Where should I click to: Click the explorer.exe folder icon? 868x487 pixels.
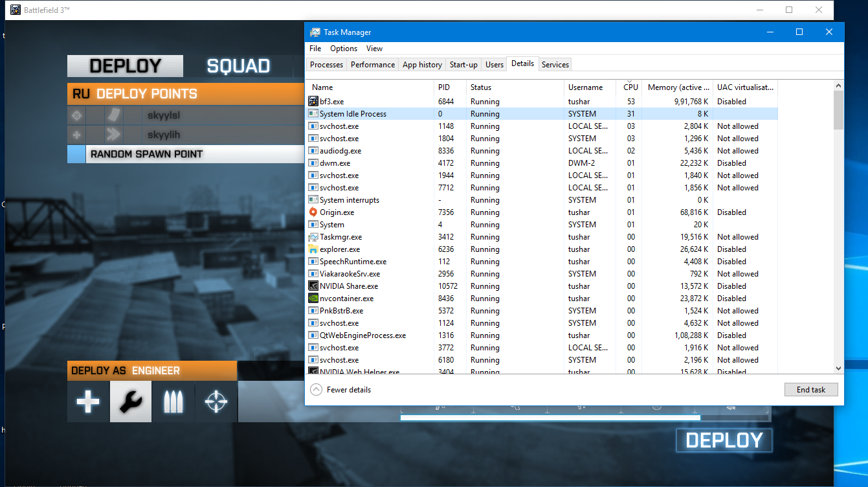(x=313, y=249)
